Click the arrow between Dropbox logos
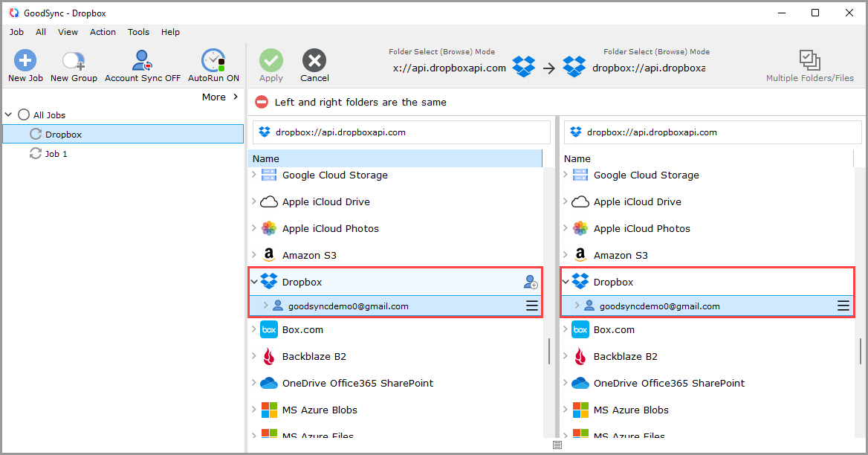868x455 pixels. point(548,68)
